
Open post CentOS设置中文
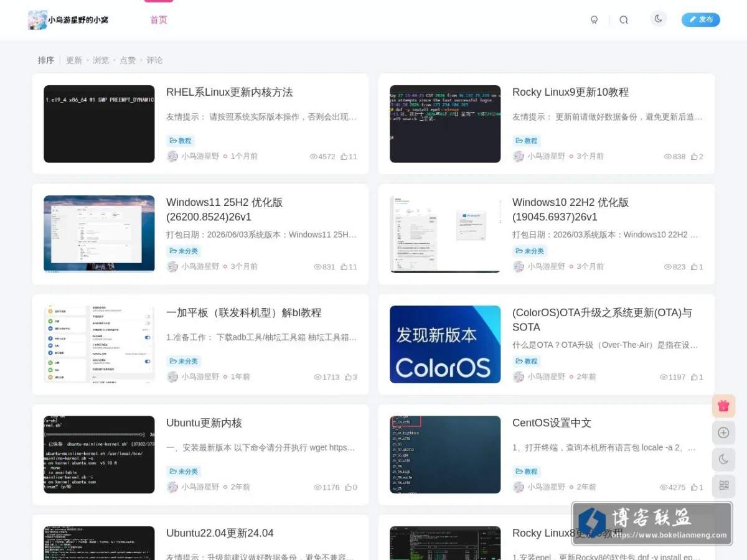click(x=552, y=423)
